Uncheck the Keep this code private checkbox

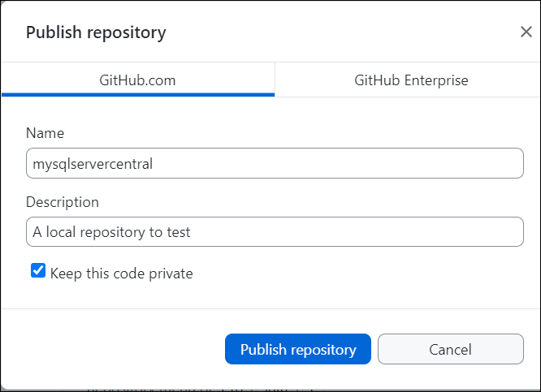[38, 271]
